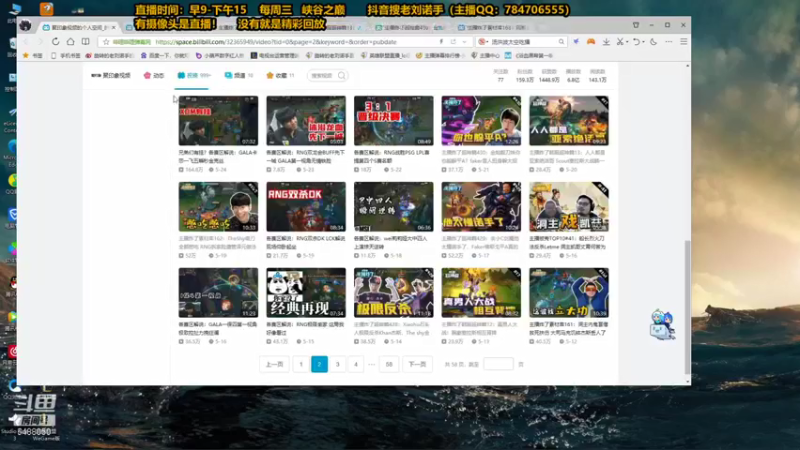Open the 粉丝数 159.3万 stat
Viewport: 800px width, 450px height.
click(x=524, y=76)
